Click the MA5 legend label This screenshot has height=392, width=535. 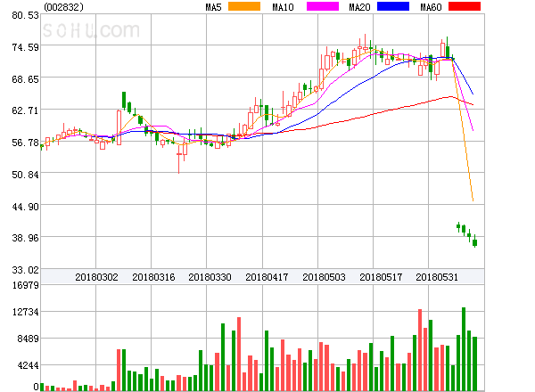(213, 7)
